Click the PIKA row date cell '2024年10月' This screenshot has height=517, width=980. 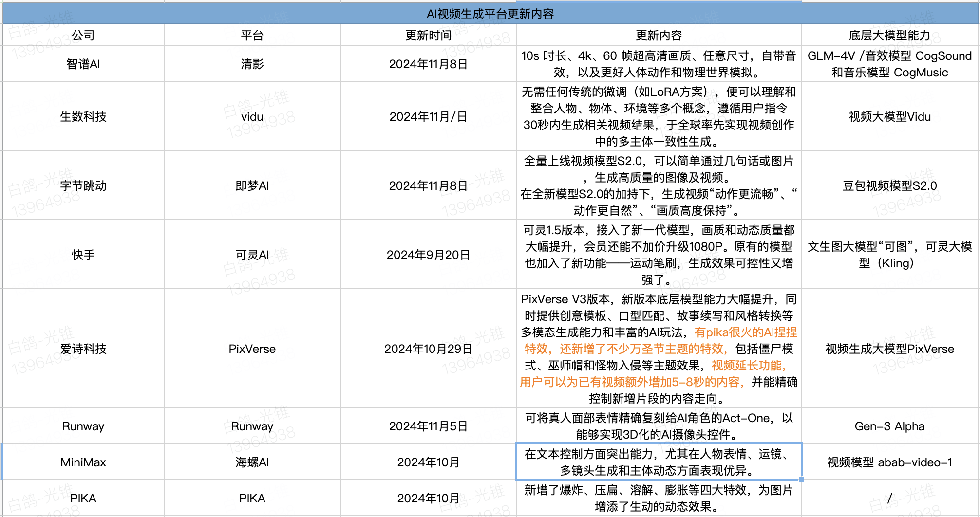429,498
